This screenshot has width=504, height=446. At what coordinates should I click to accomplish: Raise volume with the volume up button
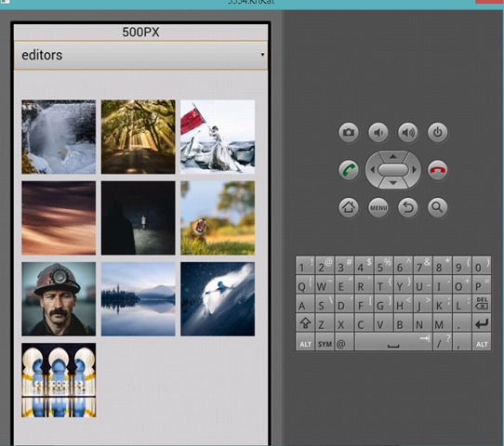[408, 132]
